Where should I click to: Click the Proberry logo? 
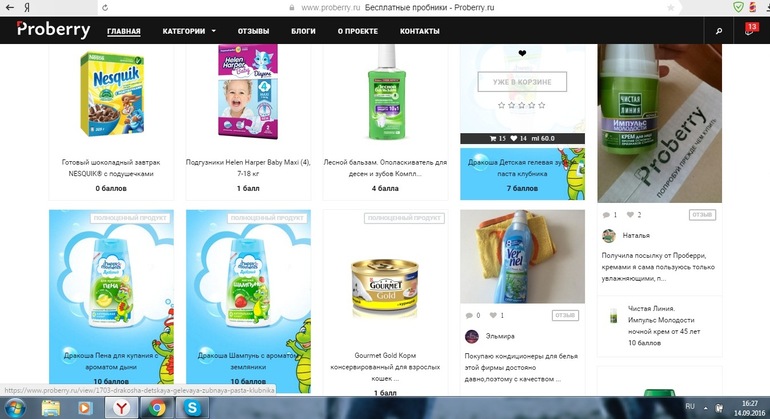click(53, 29)
